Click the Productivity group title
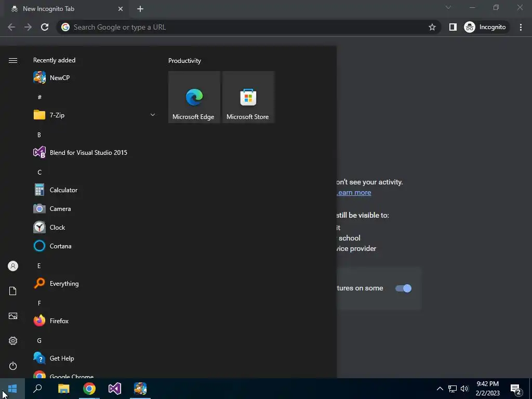The image size is (532, 399). click(184, 61)
